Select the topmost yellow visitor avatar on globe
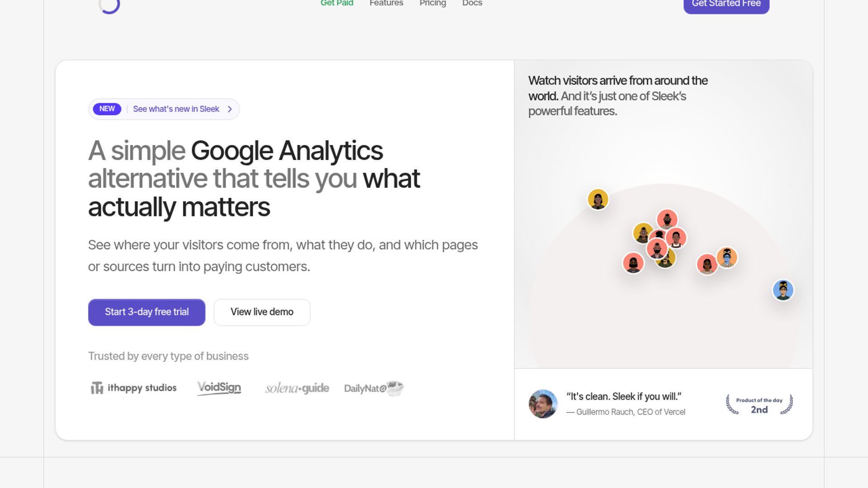 coord(598,199)
